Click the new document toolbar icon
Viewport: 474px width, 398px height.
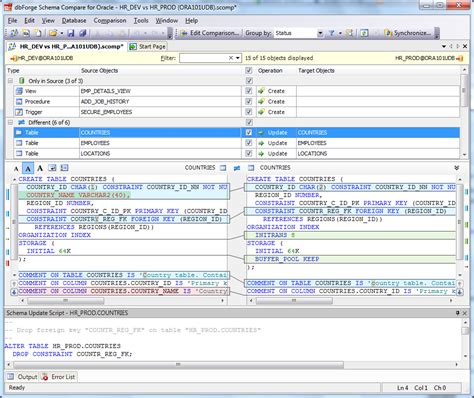(x=39, y=33)
